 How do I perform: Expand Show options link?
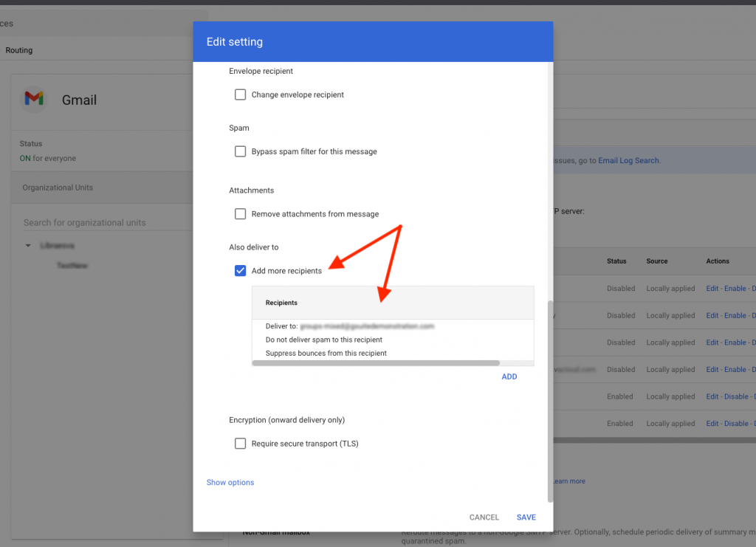coord(230,483)
